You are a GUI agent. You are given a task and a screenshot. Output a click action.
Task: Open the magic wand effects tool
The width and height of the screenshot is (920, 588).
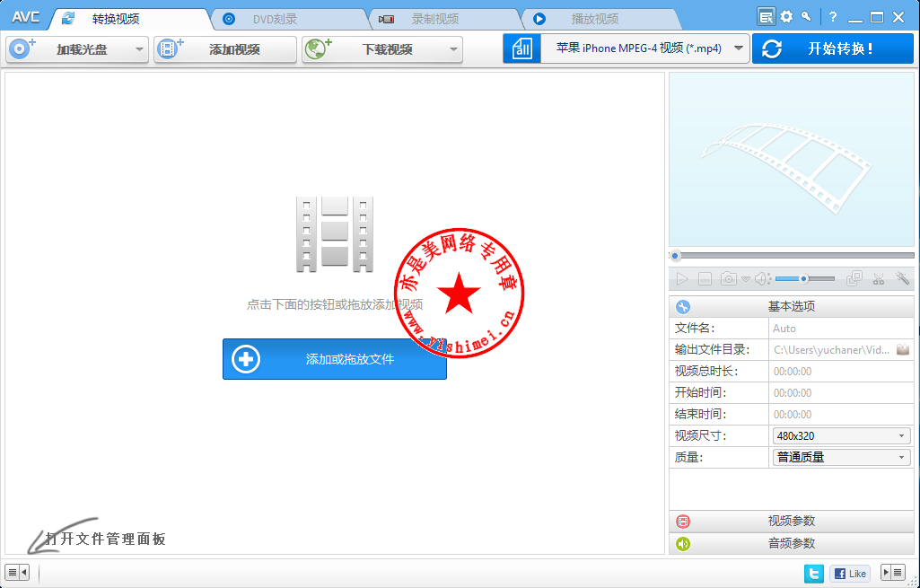click(x=902, y=279)
